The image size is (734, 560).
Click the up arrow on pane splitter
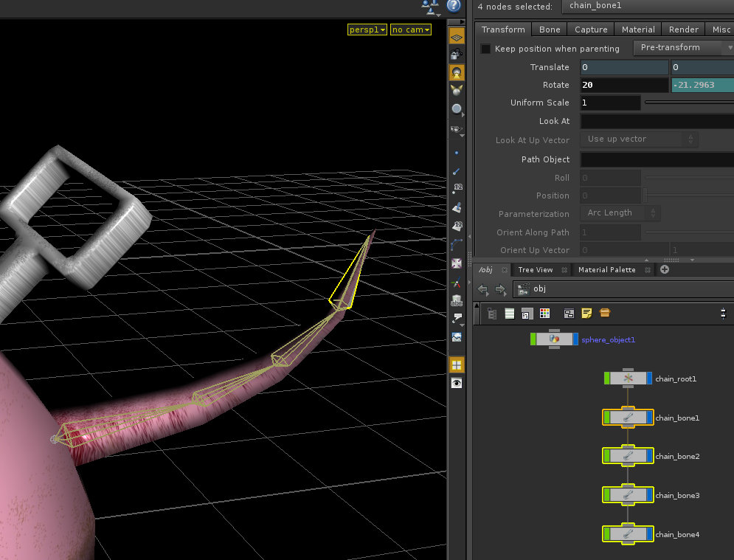pyautogui.click(x=646, y=260)
